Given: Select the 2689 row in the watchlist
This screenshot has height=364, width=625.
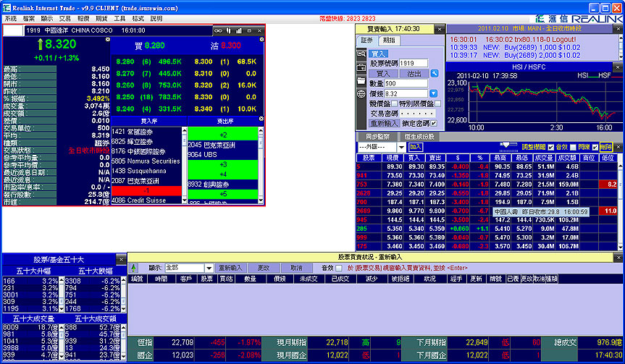Looking at the screenshot, I should point(486,211).
